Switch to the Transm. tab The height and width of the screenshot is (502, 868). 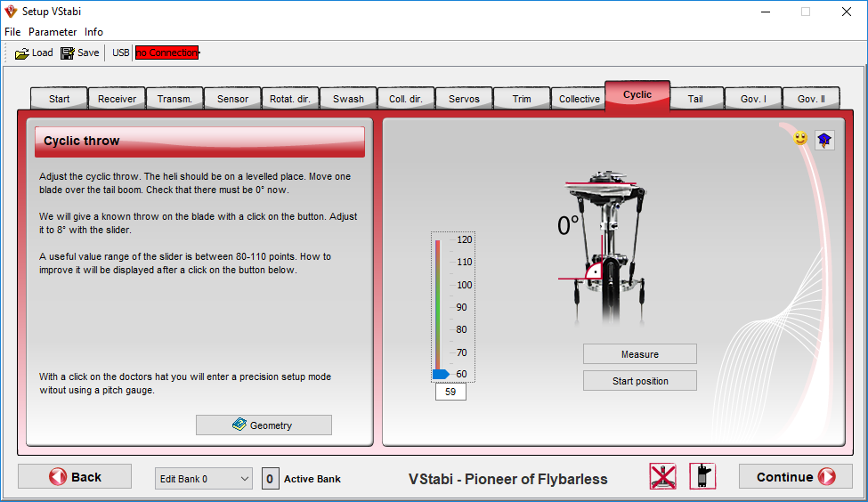(x=174, y=99)
